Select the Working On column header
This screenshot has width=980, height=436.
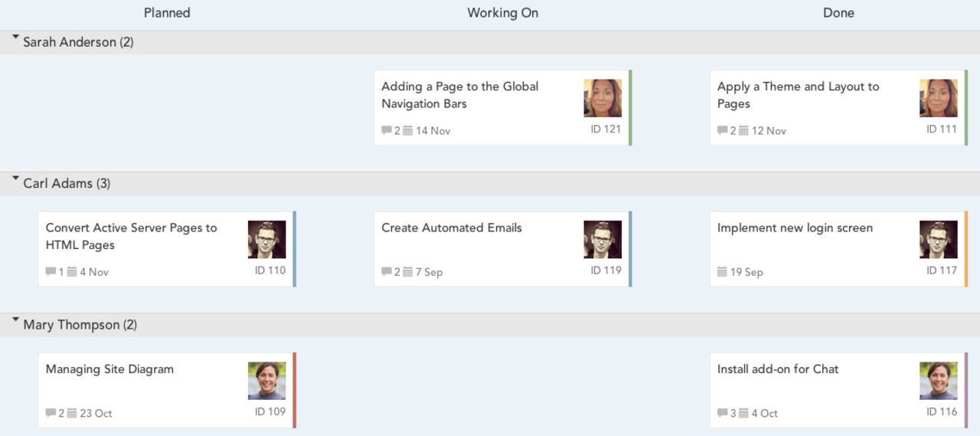tap(502, 13)
